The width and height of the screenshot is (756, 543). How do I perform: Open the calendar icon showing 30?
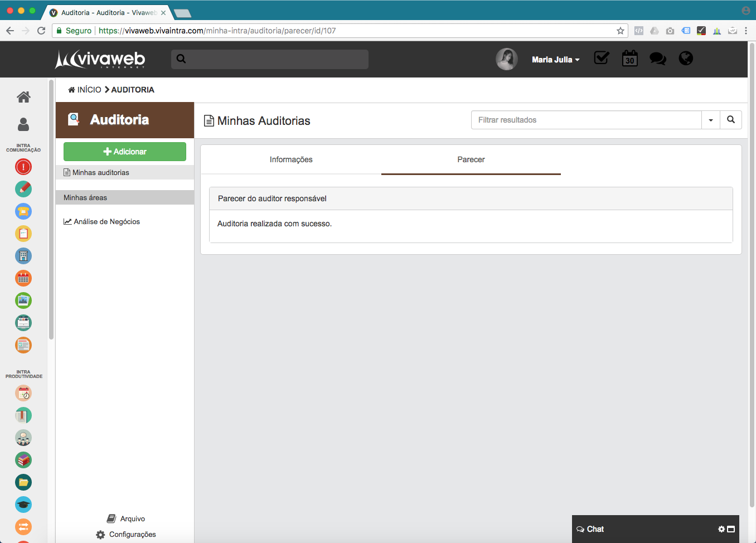629,59
